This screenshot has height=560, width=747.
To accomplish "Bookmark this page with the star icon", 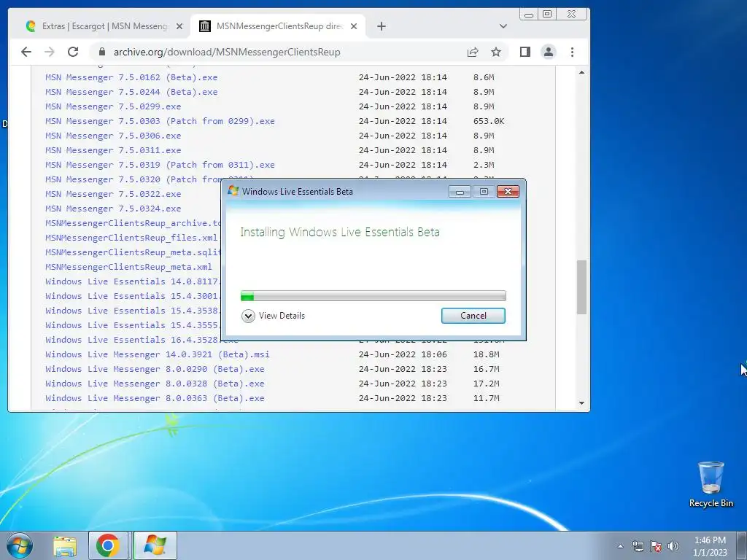I will tap(496, 52).
